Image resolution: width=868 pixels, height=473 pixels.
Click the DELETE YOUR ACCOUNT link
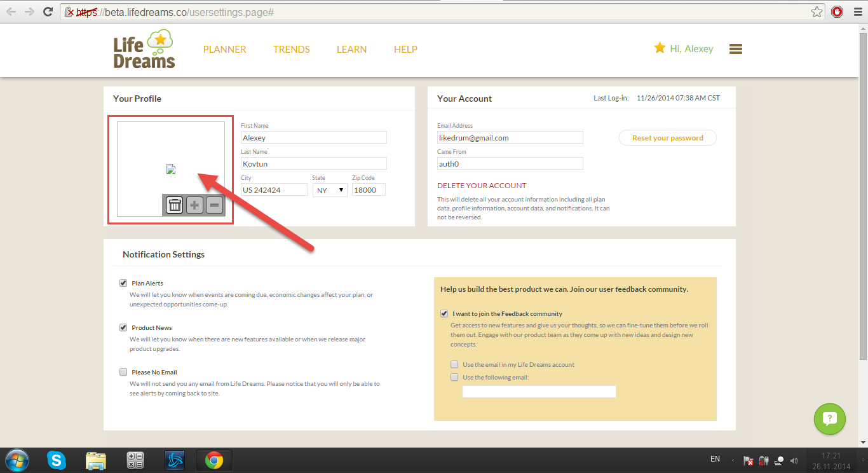pos(482,186)
